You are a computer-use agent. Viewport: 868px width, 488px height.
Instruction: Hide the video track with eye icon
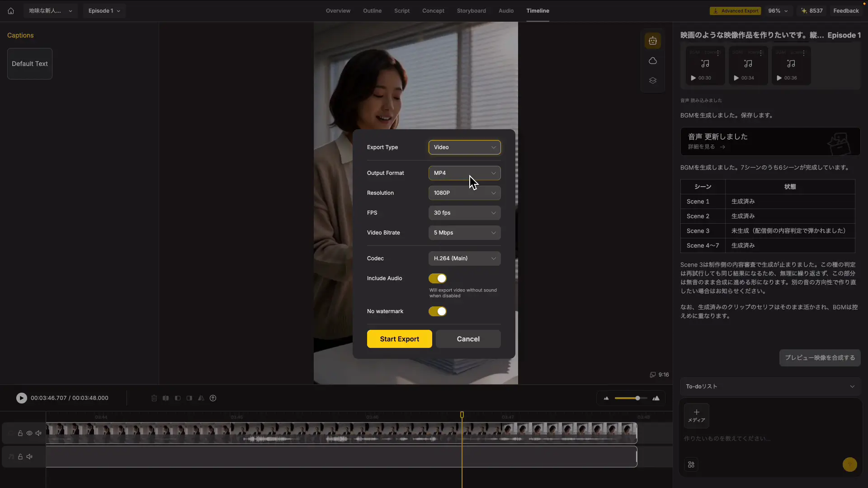point(29,433)
